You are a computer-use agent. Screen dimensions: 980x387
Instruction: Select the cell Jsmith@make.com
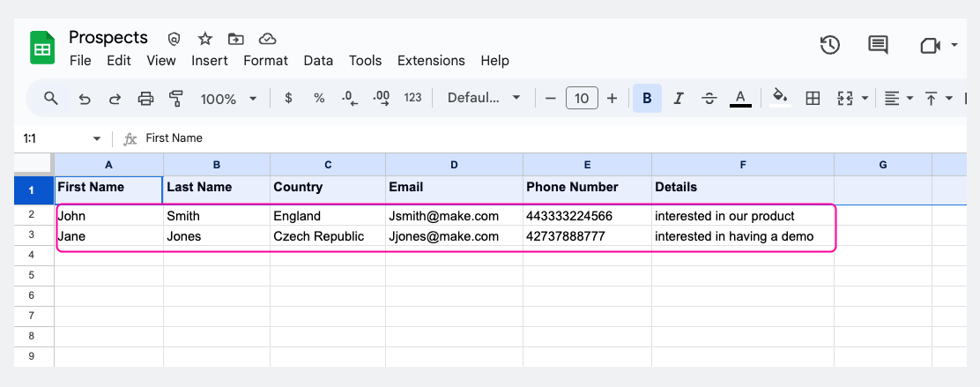coord(455,216)
